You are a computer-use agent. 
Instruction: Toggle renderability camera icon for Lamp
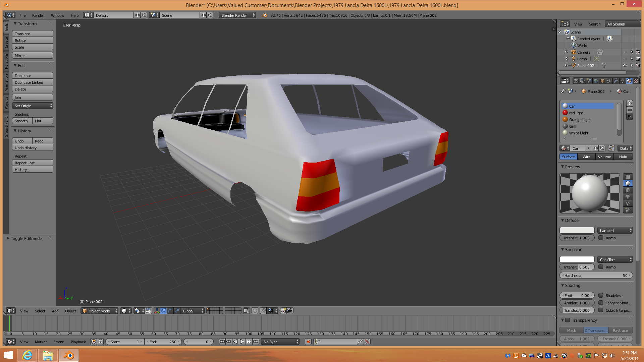tap(638, 59)
